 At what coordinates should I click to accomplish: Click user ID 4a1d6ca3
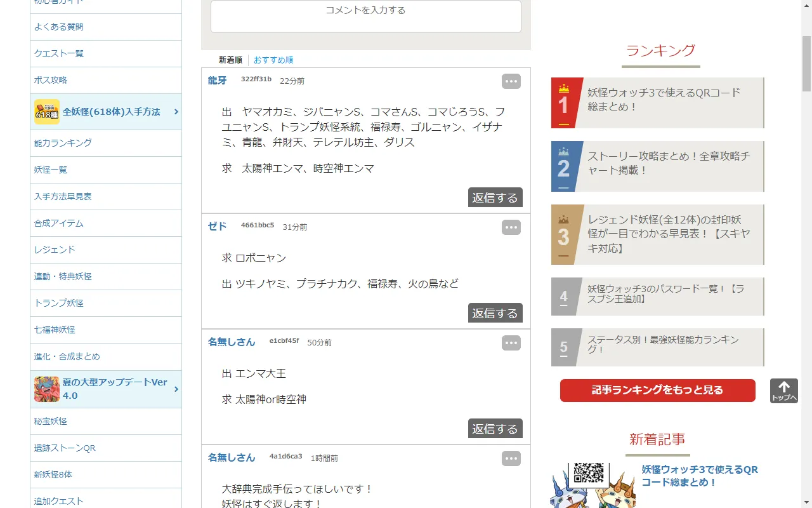pos(286,457)
